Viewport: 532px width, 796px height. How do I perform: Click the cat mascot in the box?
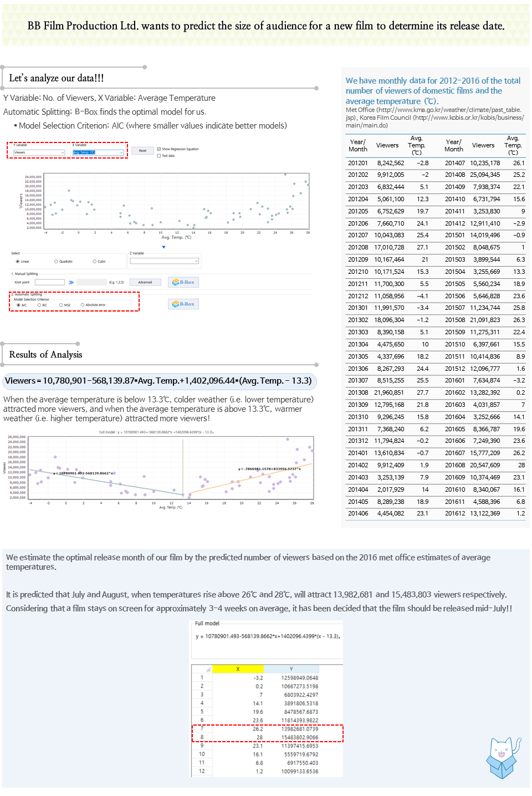(x=503, y=757)
